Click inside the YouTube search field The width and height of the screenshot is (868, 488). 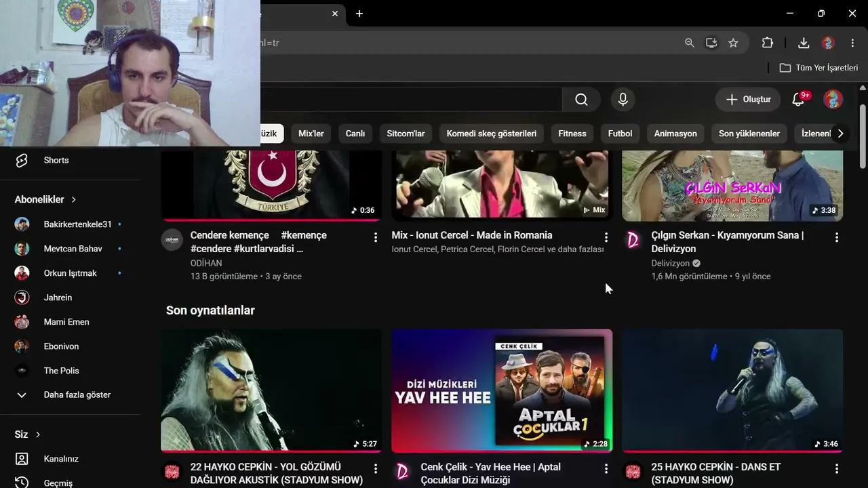411,100
